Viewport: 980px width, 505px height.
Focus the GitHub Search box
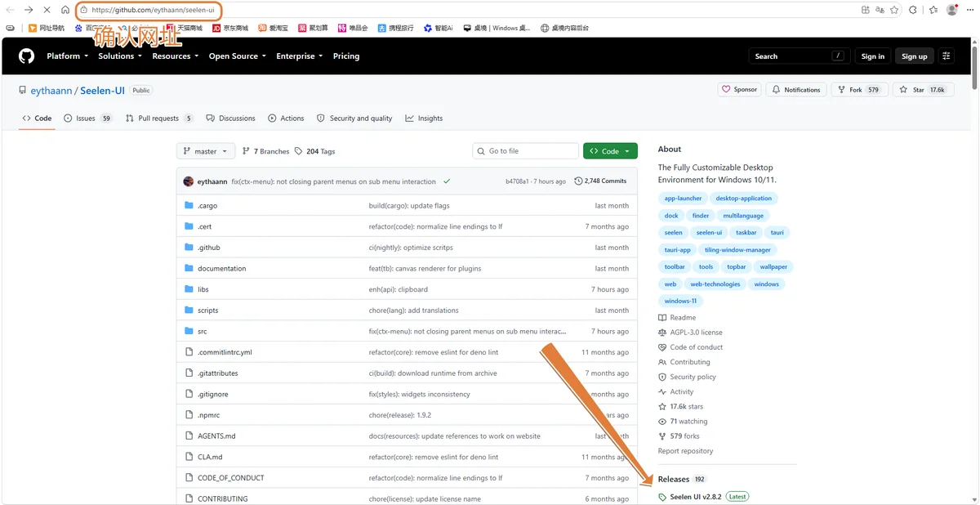click(x=798, y=56)
